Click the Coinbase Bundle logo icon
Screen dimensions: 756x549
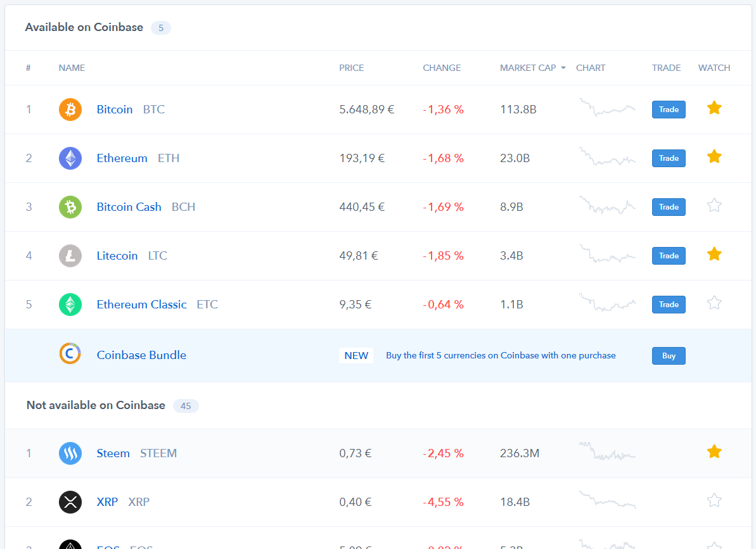(x=70, y=353)
